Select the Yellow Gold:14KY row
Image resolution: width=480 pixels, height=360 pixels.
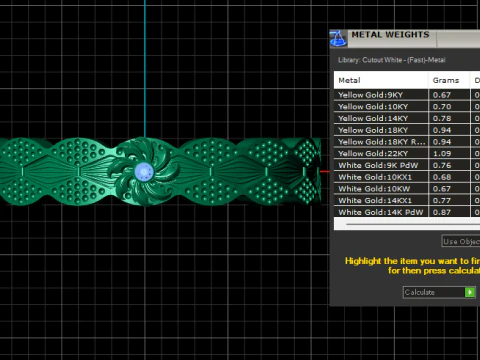[x=407, y=118]
